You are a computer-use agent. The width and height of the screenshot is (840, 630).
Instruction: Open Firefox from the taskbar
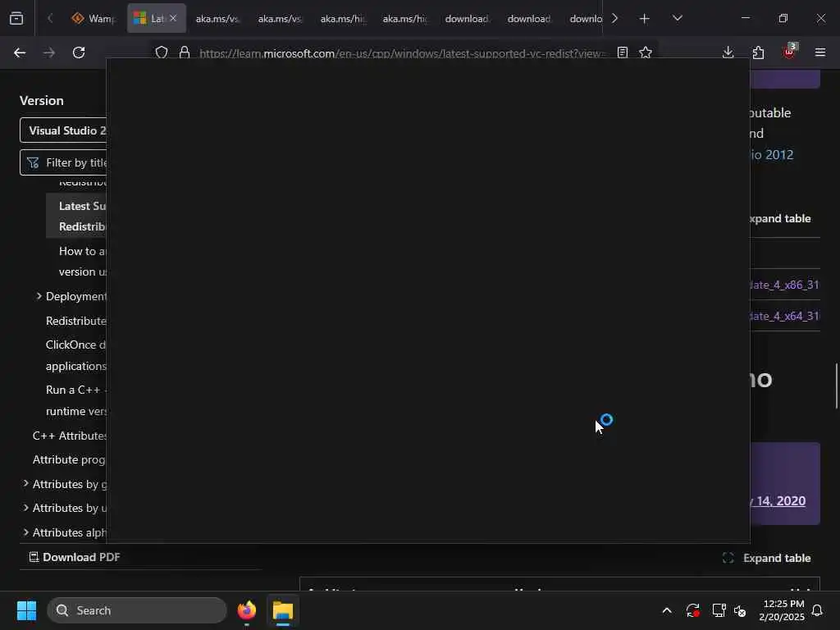pyautogui.click(x=247, y=610)
